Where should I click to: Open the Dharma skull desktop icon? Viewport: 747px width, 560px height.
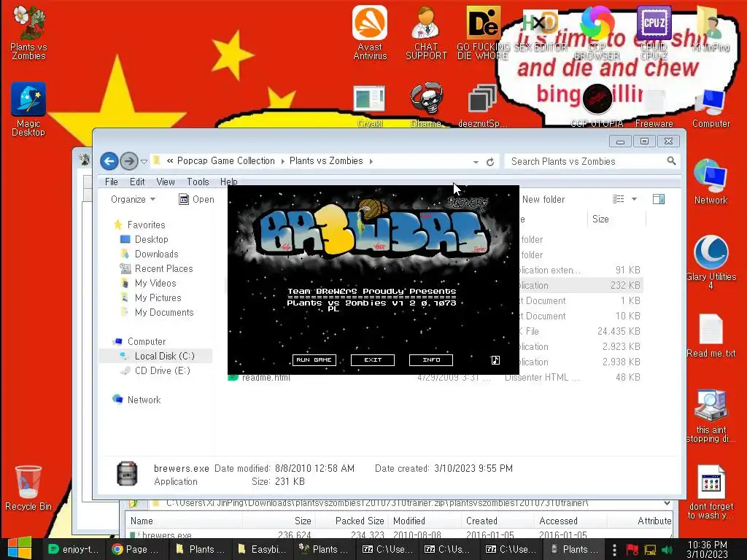426,105
